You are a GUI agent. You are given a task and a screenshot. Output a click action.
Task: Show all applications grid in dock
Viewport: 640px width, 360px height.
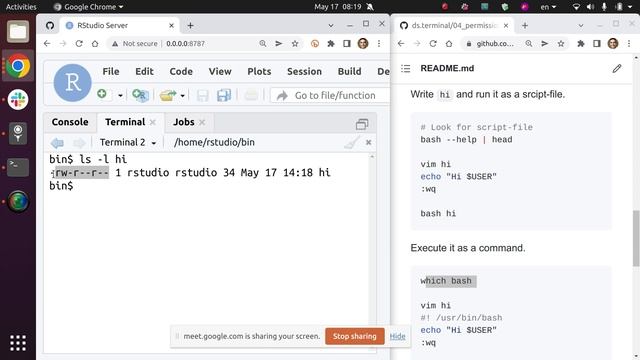(18, 343)
